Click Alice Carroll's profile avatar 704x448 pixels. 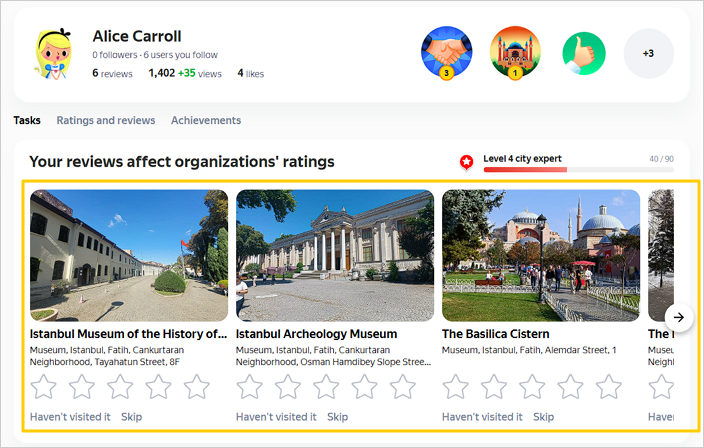(52, 54)
